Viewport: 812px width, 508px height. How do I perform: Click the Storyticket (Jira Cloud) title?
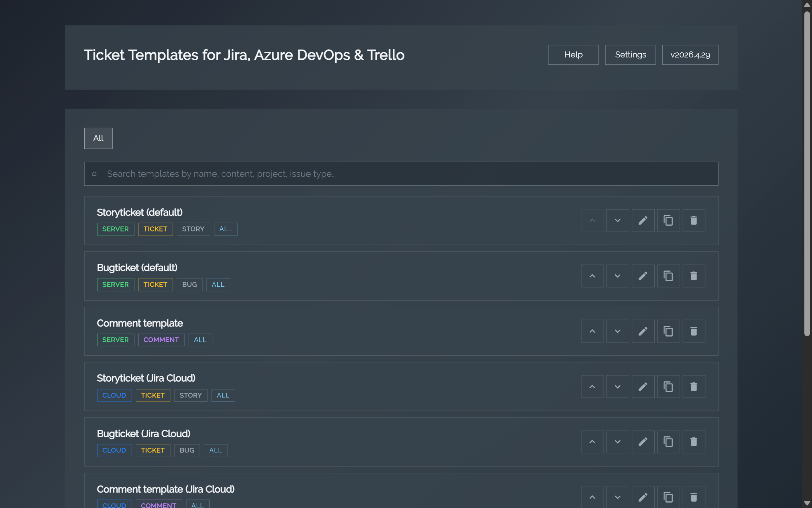146,378
